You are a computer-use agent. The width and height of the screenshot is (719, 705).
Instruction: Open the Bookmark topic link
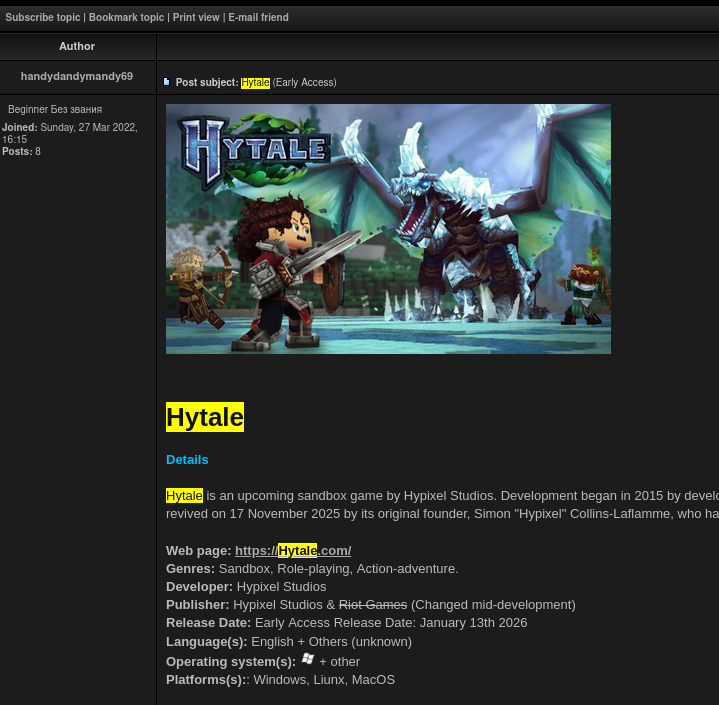(x=127, y=17)
